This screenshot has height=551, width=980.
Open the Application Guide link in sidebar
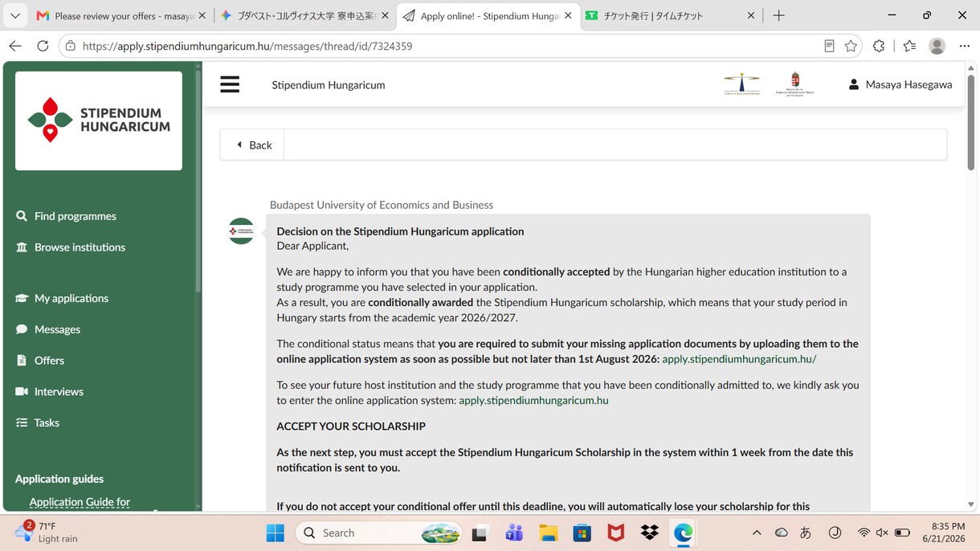(x=80, y=502)
